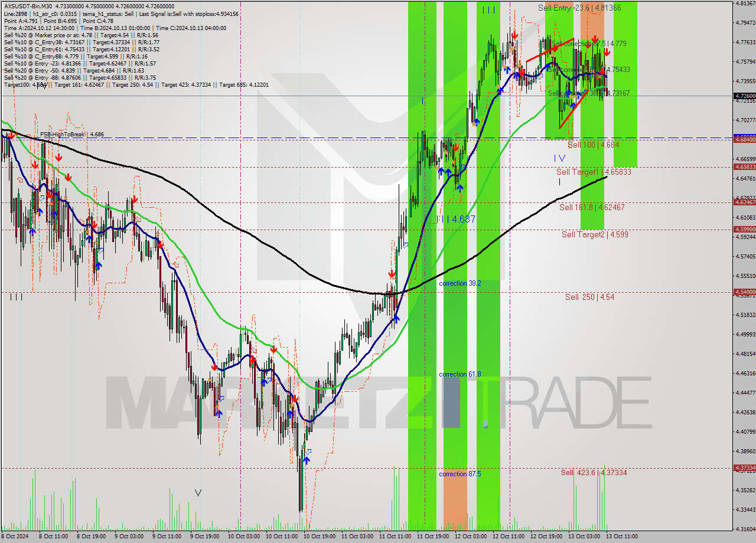This screenshot has width=756, height=543.
Task: Select the 'I I | 4.687' wave label
Action: [455, 219]
